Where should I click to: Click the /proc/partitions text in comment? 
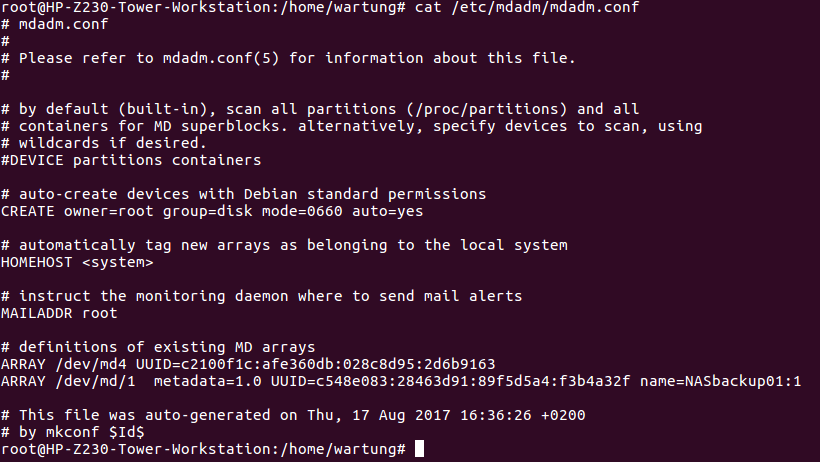click(x=487, y=109)
